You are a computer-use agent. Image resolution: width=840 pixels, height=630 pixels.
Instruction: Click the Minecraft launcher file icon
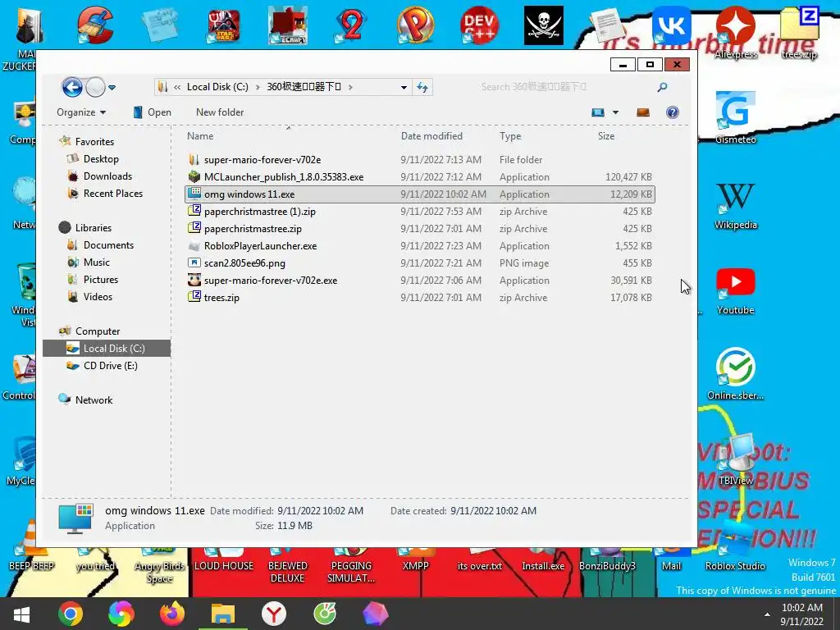(194, 176)
